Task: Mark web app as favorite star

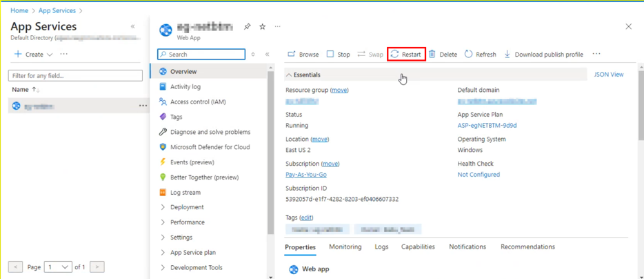Action: pyautogui.click(x=263, y=27)
